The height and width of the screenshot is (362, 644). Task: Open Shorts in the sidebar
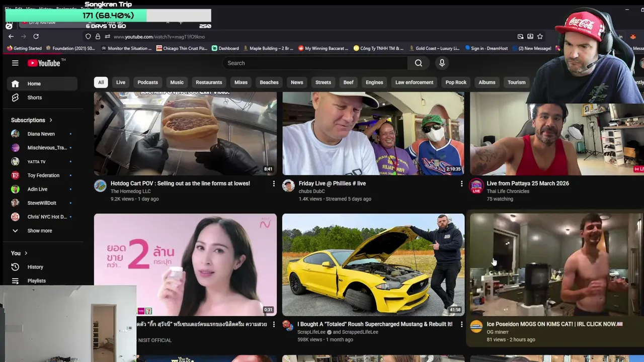[42, 98]
